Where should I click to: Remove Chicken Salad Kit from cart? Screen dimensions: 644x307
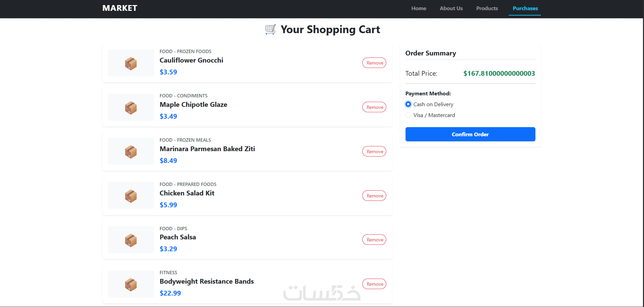coord(374,196)
